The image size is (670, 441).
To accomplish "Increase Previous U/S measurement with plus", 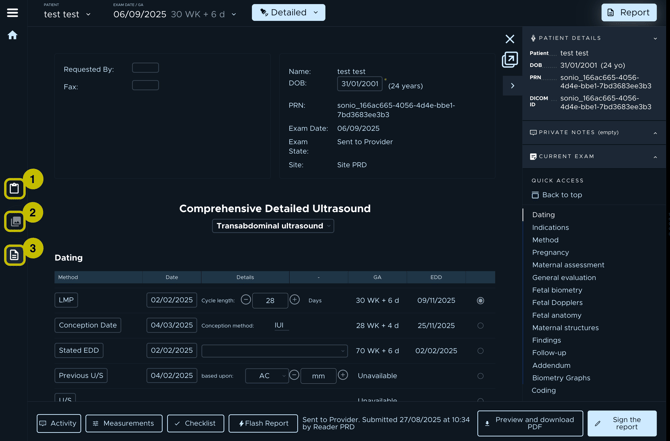I will 343,375.
